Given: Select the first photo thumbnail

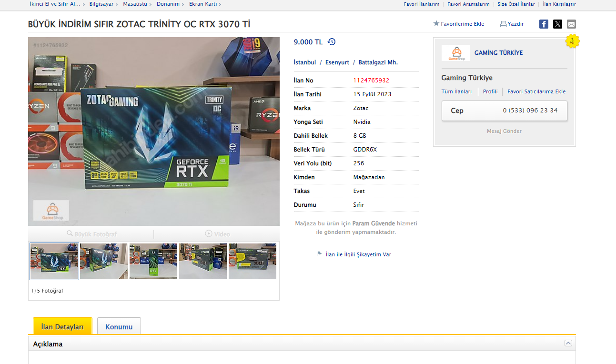Looking at the screenshot, I should (x=54, y=261).
